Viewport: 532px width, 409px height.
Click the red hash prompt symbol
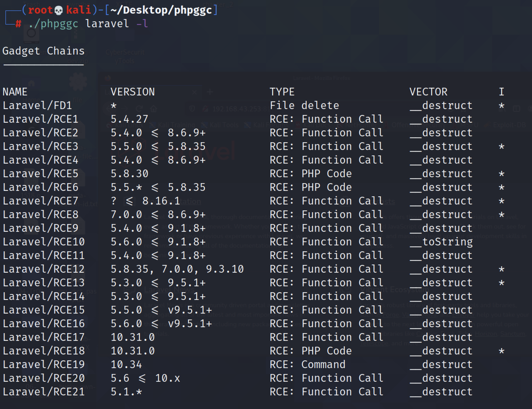18,24
